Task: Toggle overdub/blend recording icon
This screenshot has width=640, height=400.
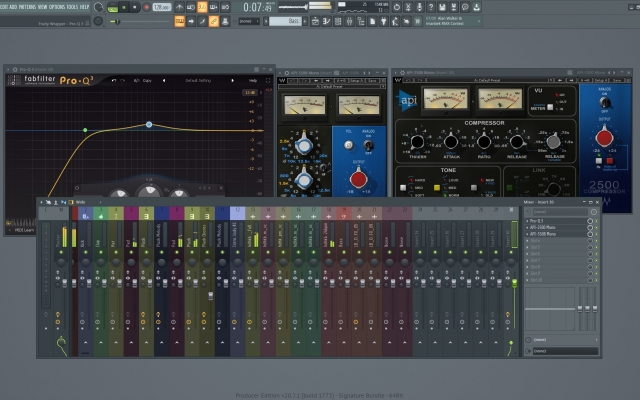Action: 213,7
